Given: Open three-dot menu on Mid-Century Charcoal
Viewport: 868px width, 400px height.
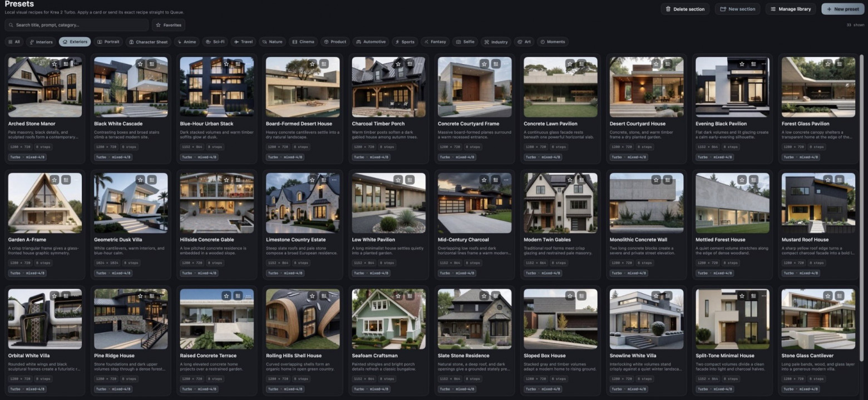Looking at the screenshot, I should click(x=506, y=180).
